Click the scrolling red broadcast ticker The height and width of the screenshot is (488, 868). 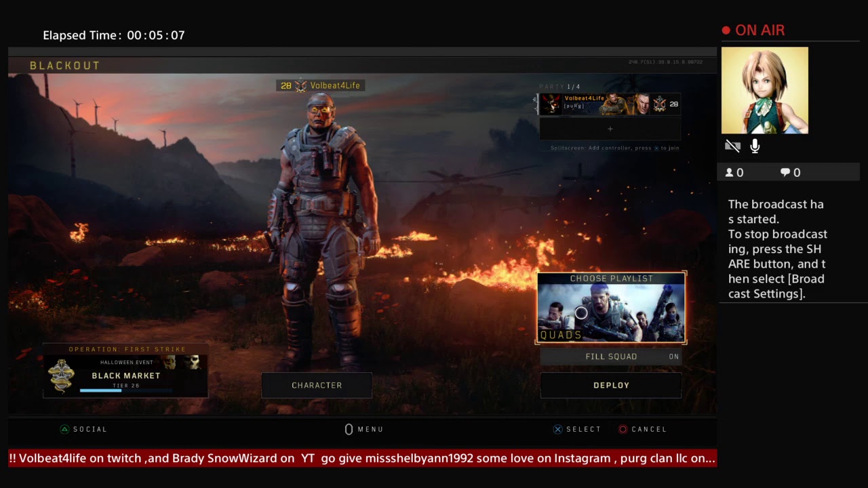click(x=362, y=458)
